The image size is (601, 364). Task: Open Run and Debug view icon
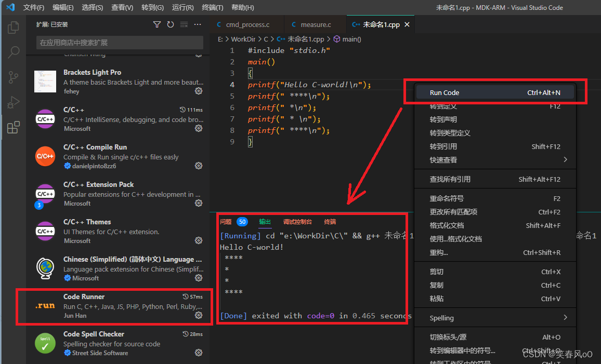coord(14,102)
